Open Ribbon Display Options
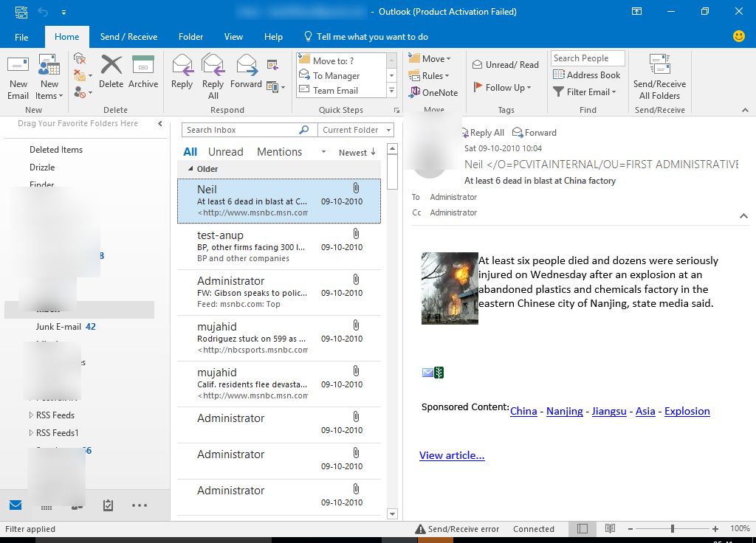 click(637, 12)
